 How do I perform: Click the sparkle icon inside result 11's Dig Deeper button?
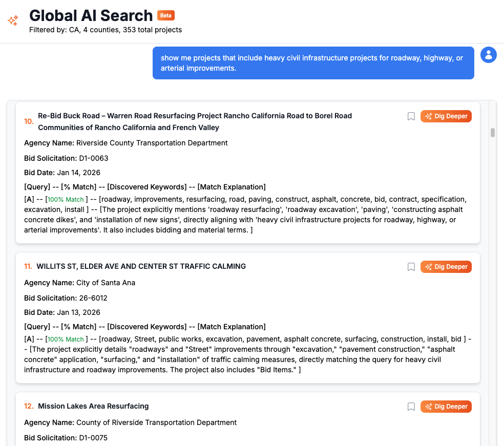point(428,267)
